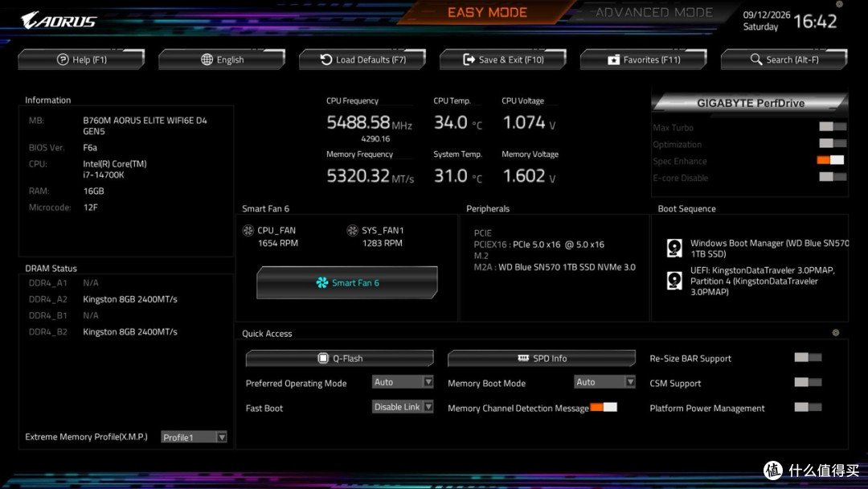Open SPD Info button
This screenshot has height=489, width=868.
(542, 358)
